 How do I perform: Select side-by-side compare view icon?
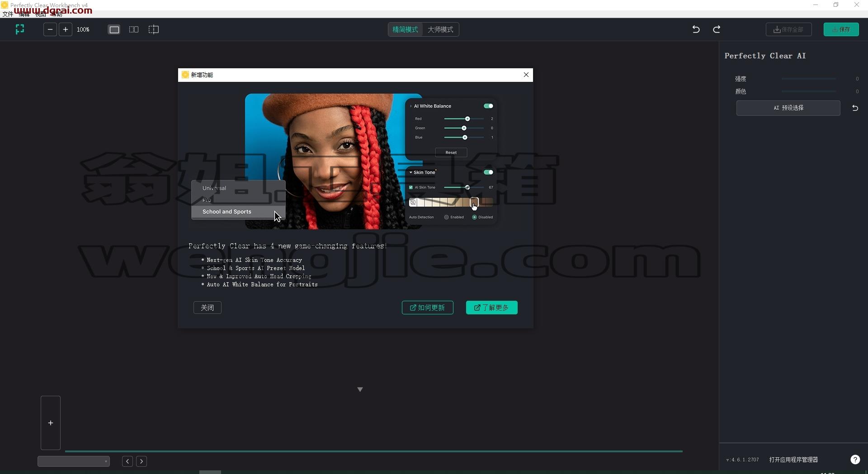point(134,29)
